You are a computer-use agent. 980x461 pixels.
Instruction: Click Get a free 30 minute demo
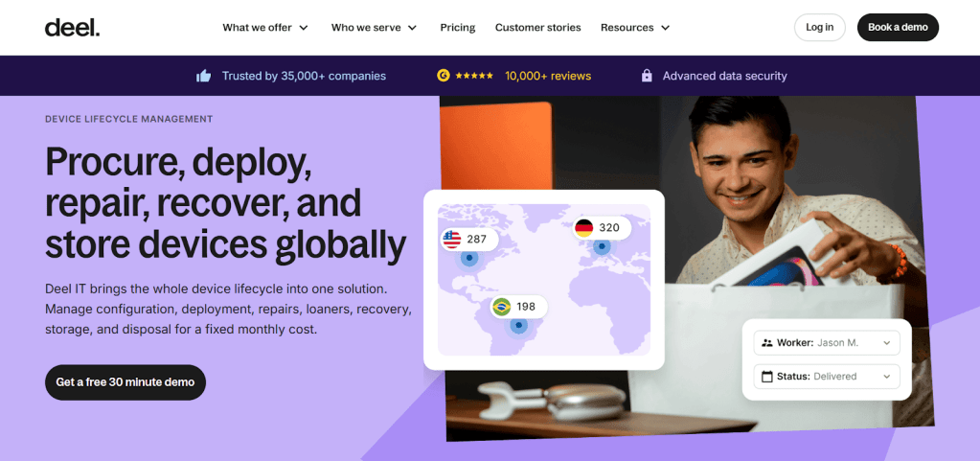tap(125, 381)
